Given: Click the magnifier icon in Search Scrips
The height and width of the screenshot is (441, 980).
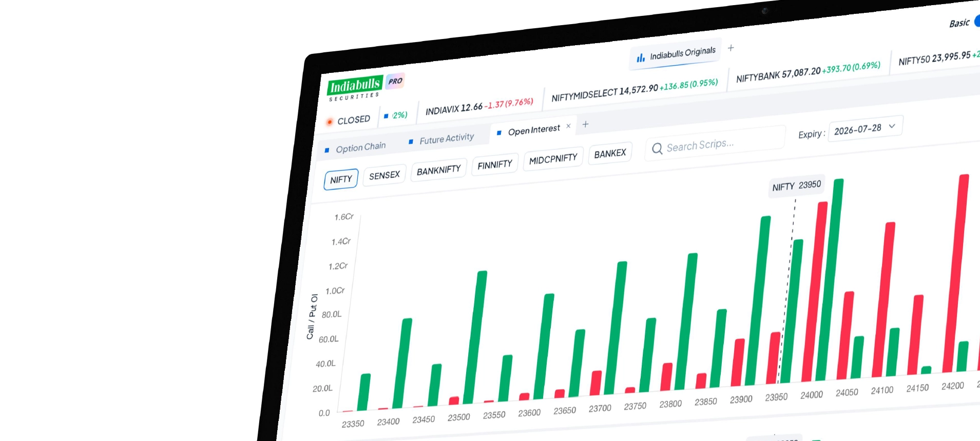Looking at the screenshot, I should click(x=657, y=149).
